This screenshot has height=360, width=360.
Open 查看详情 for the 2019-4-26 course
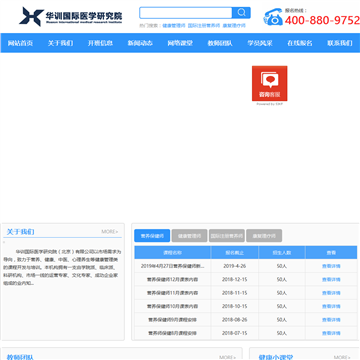(x=331, y=266)
